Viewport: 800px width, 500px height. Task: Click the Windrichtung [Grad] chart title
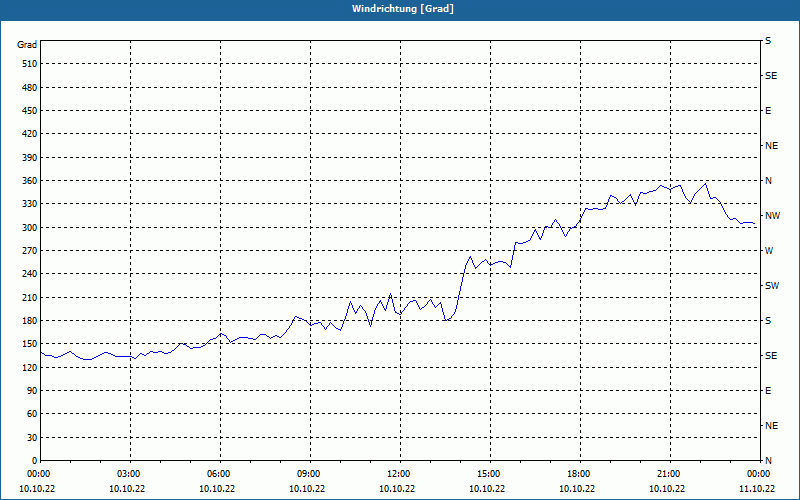click(x=403, y=9)
